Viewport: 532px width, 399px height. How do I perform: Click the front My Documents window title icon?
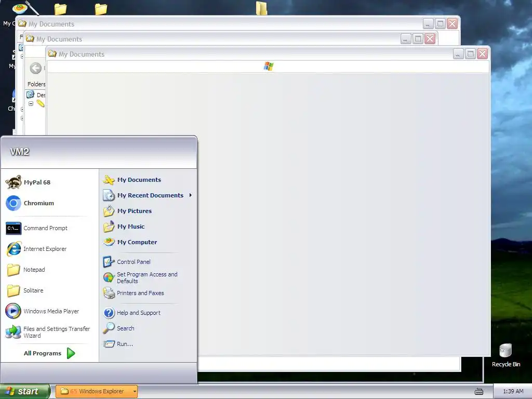[x=52, y=54]
